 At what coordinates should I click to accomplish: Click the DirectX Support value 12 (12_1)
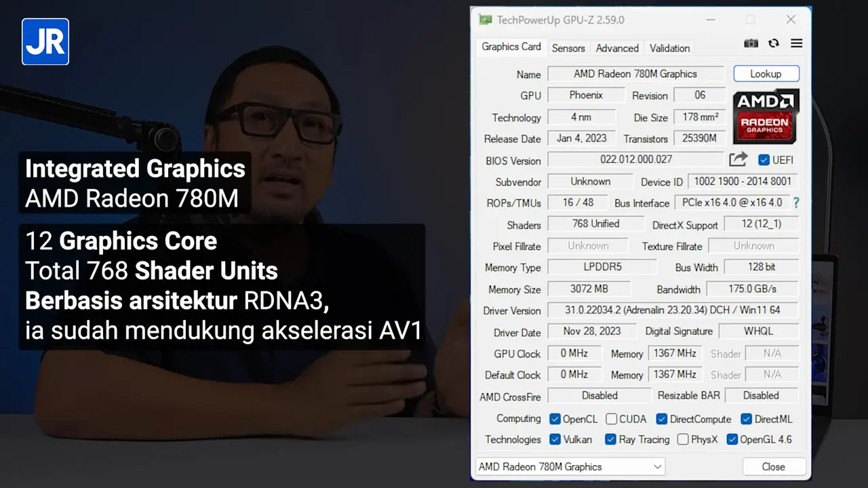[761, 224]
